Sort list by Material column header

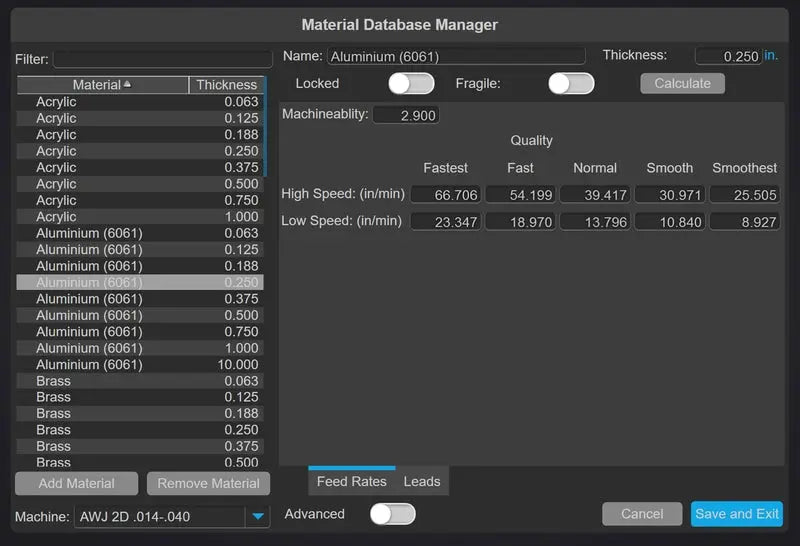point(102,85)
